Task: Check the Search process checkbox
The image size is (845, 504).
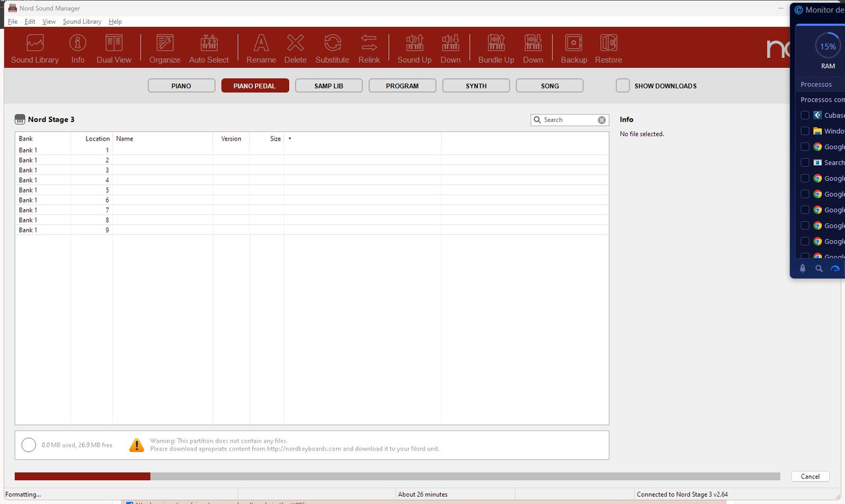Action: pyautogui.click(x=805, y=162)
